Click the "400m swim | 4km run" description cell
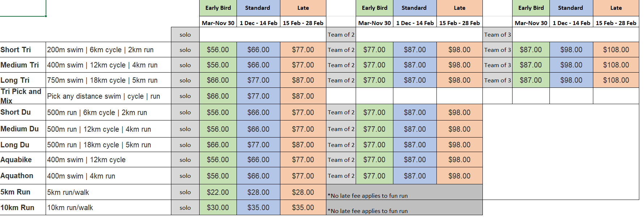Viewport: 644px width, 217px height. [81, 176]
